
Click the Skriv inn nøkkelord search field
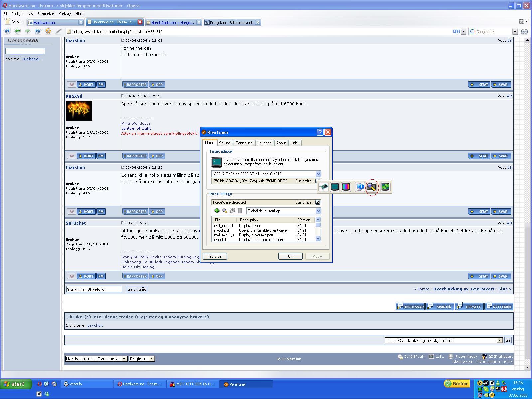(x=94, y=289)
